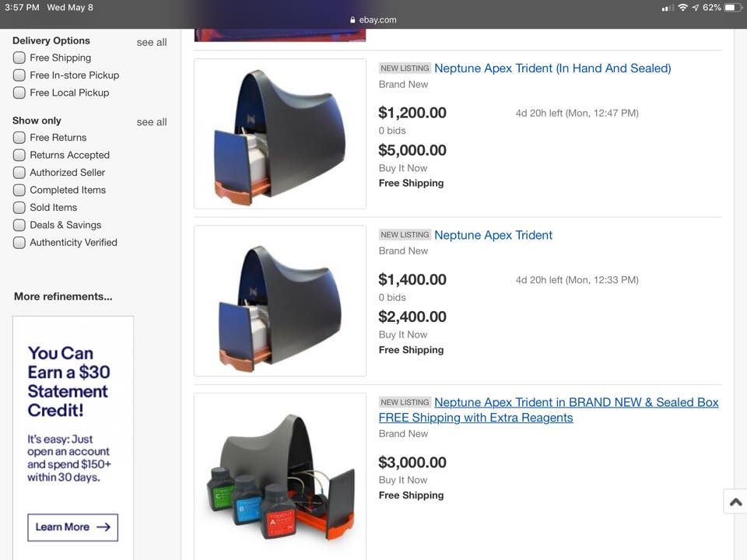Open see all for Show only

pos(152,122)
